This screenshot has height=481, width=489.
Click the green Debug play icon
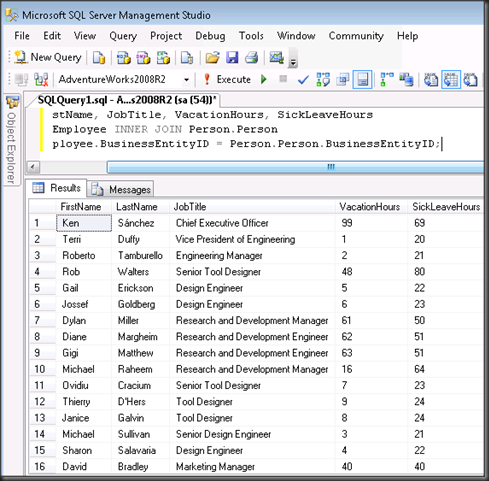click(264, 79)
